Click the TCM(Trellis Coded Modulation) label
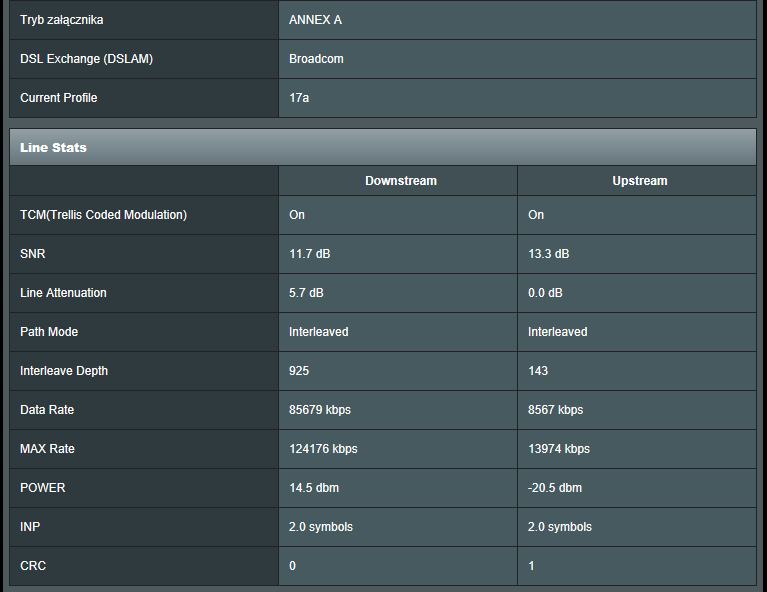 (103, 215)
